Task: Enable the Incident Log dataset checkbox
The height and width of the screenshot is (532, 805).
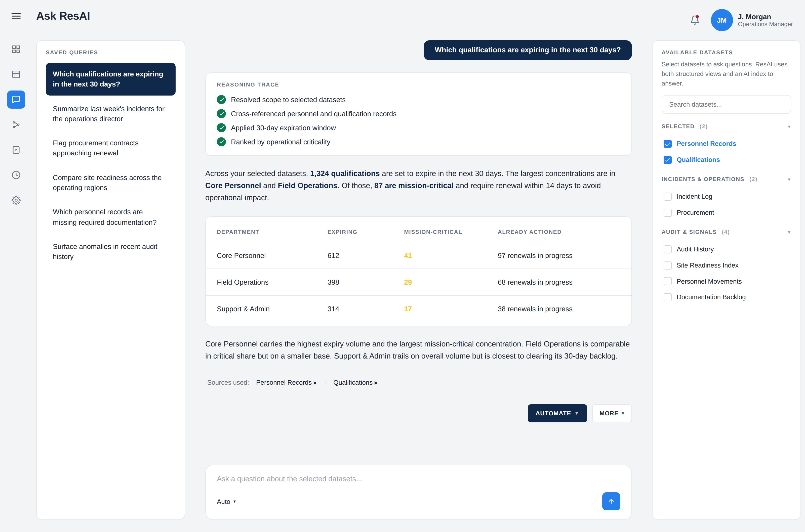Action: click(x=667, y=196)
